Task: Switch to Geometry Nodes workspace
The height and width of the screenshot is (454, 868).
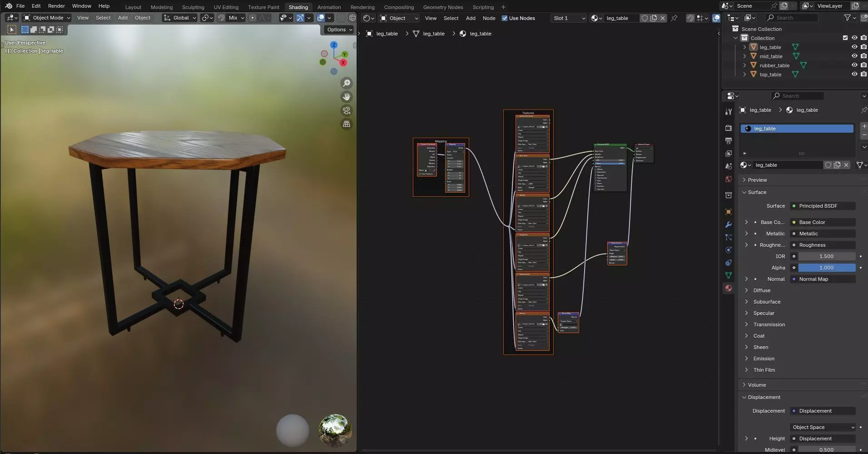Action: (443, 7)
